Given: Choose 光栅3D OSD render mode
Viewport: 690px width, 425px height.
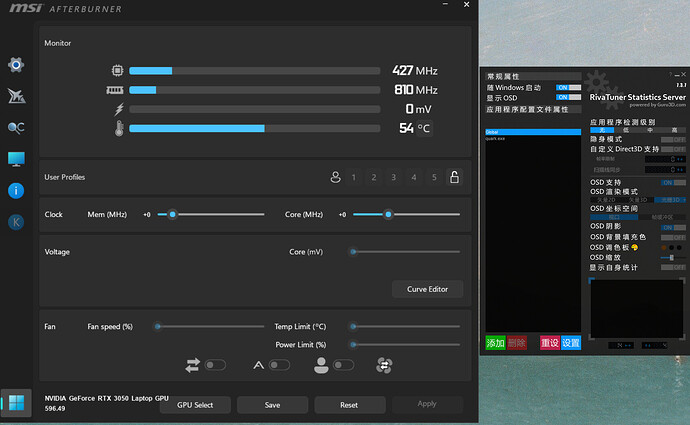Looking at the screenshot, I should tap(670, 200).
